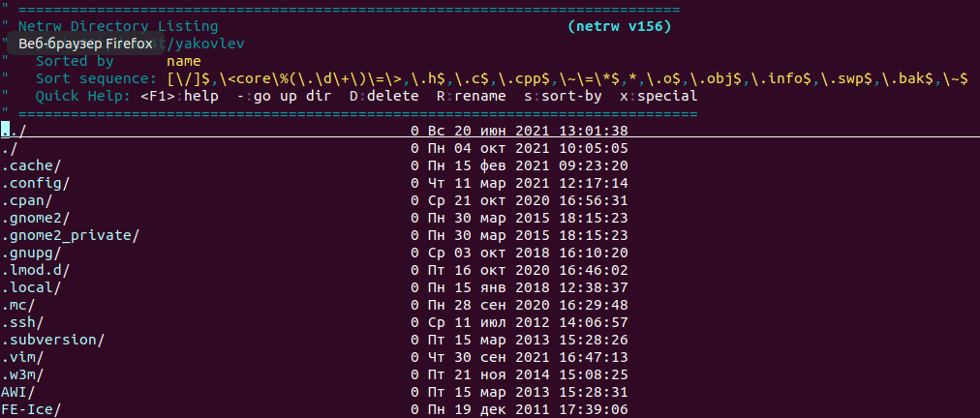Select the .gnome2/ directory name
This screenshot has height=418, width=980.
click(35, 218)
